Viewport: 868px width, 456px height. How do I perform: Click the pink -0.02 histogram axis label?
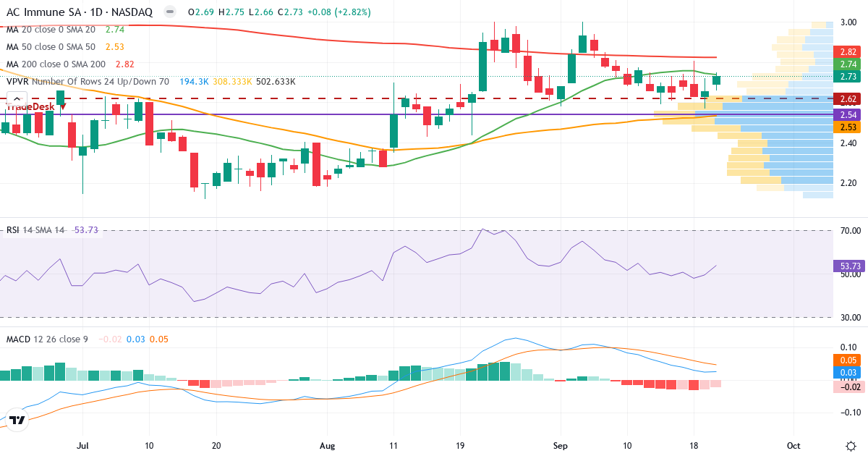[849, 387]
